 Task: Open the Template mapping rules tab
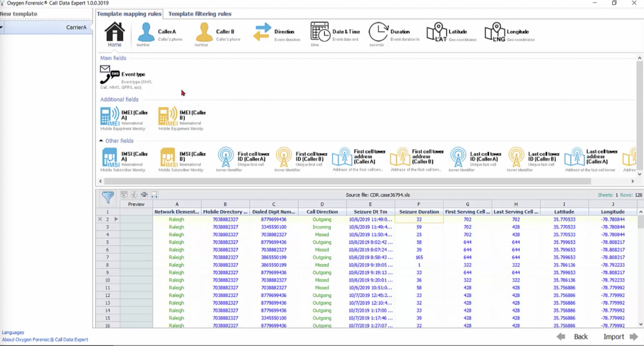(129, 14)
